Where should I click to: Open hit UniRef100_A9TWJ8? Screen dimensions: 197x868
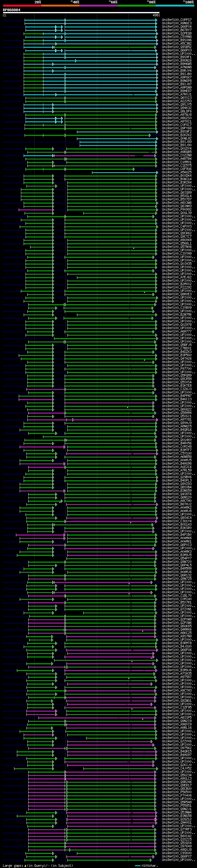coord(177,115)
